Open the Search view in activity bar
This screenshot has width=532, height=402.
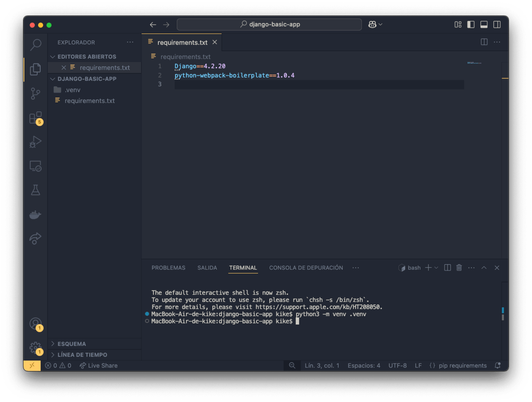tap(35, 44)
